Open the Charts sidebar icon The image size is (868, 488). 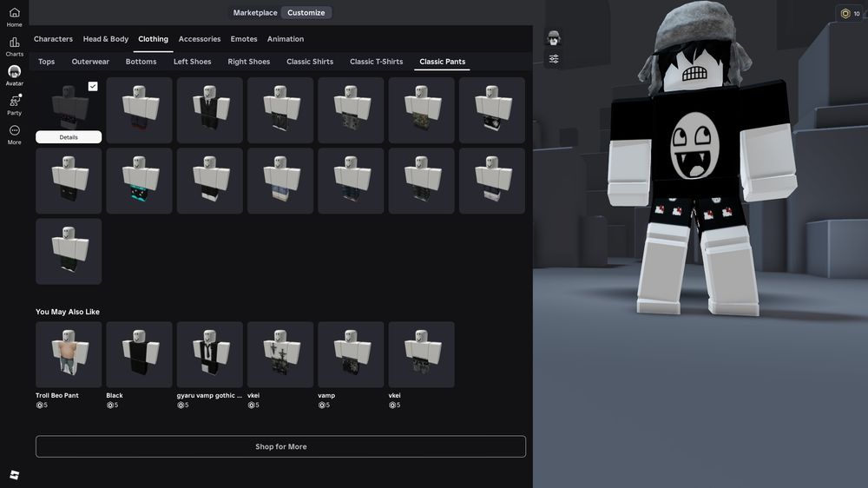point(15,47)
